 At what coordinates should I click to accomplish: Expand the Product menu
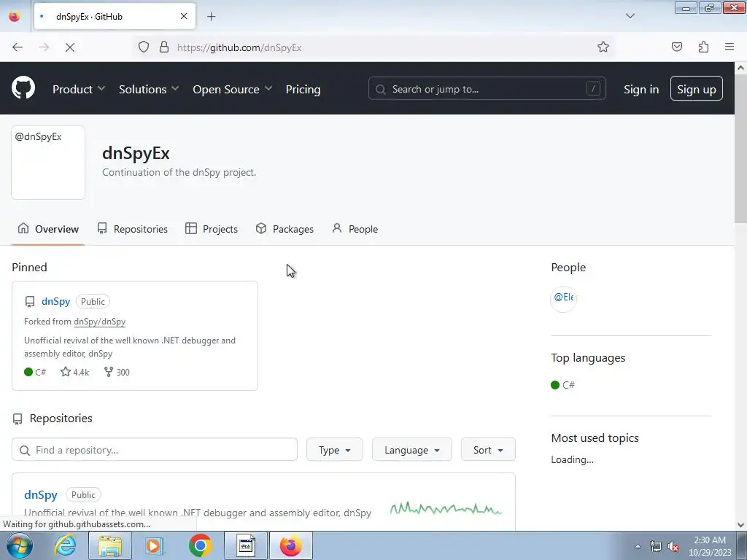pyautogui.click(x=79, y=89)
